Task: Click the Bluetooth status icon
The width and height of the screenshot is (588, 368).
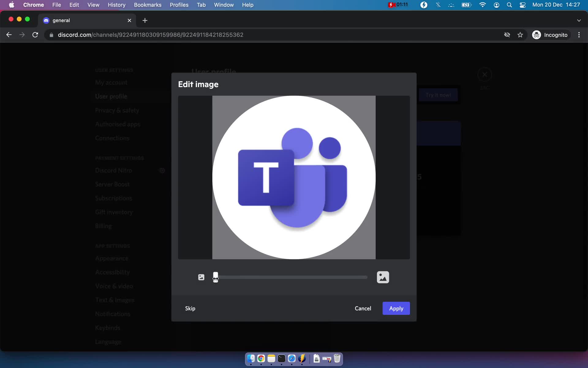Action: (438, 5)
